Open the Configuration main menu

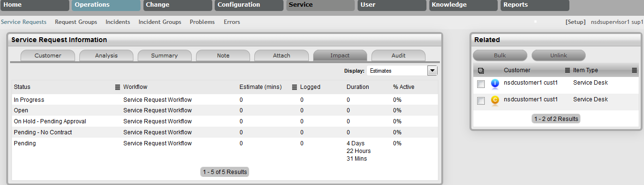[249, 5]
